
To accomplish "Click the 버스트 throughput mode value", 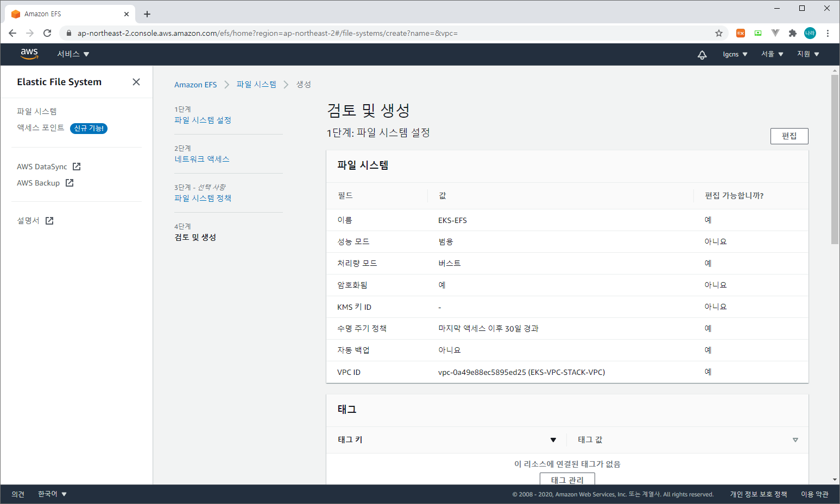I will point(449,264).
